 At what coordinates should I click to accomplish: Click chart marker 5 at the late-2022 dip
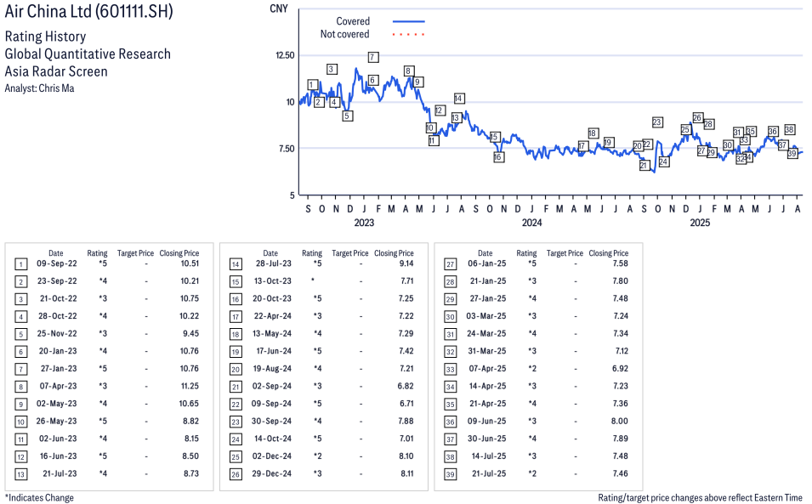(348, 116)
